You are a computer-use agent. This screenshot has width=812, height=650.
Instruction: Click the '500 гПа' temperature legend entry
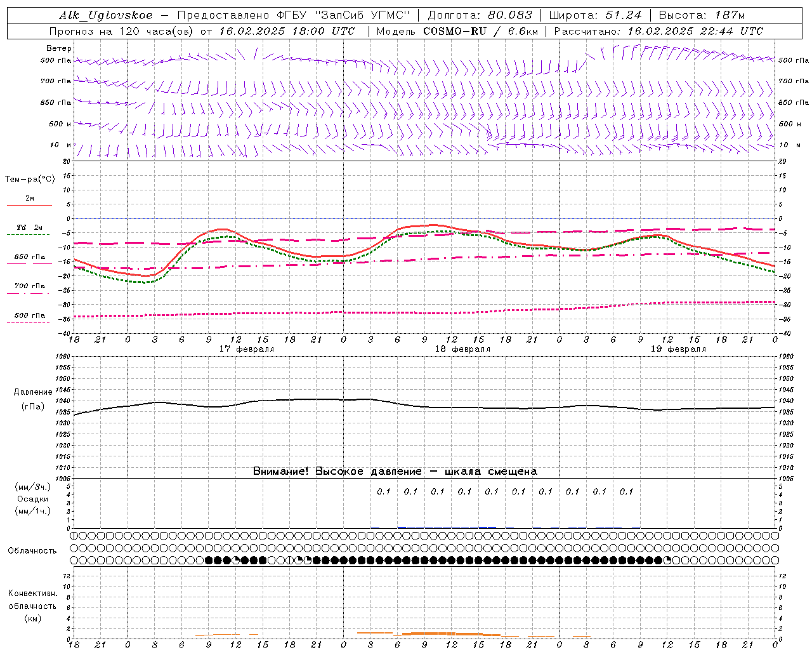click(x=30, y=315)
